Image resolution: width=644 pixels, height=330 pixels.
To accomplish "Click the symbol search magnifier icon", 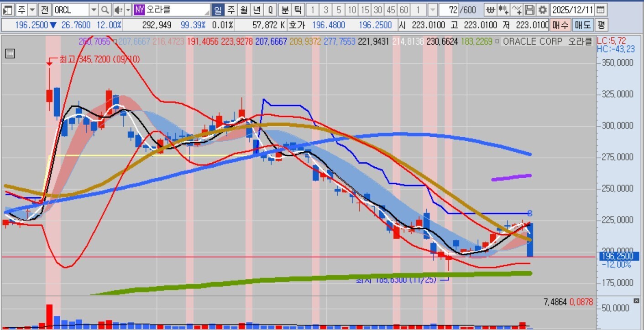I will (105, 10).
